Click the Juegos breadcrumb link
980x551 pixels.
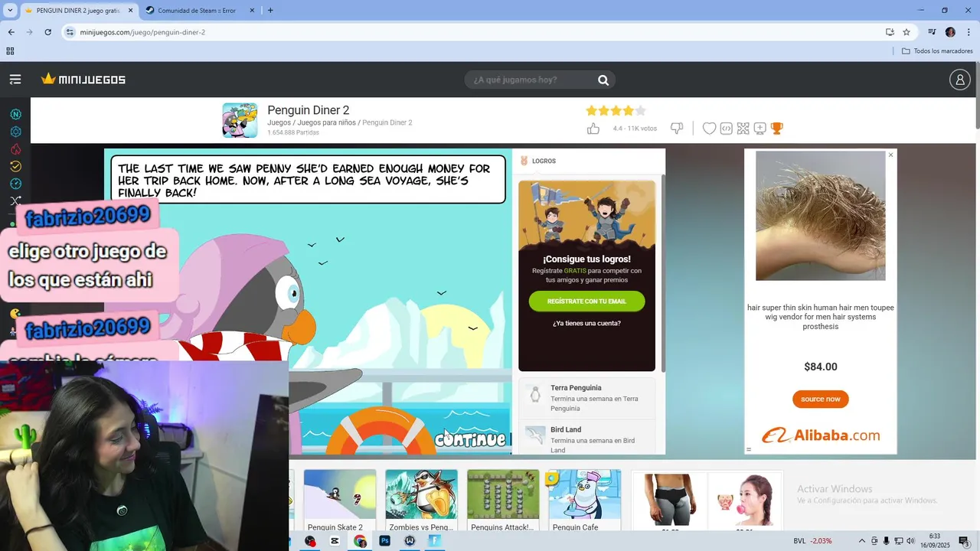click(x=279, y=122)
